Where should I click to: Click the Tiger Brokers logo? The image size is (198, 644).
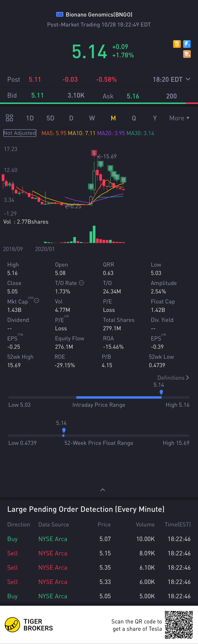pos(29,625)
